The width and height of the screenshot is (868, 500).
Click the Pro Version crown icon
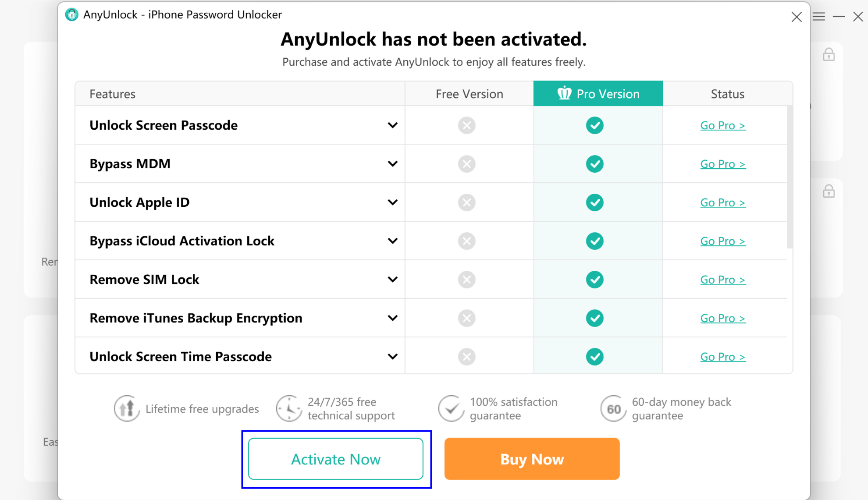tap(562, 93)
